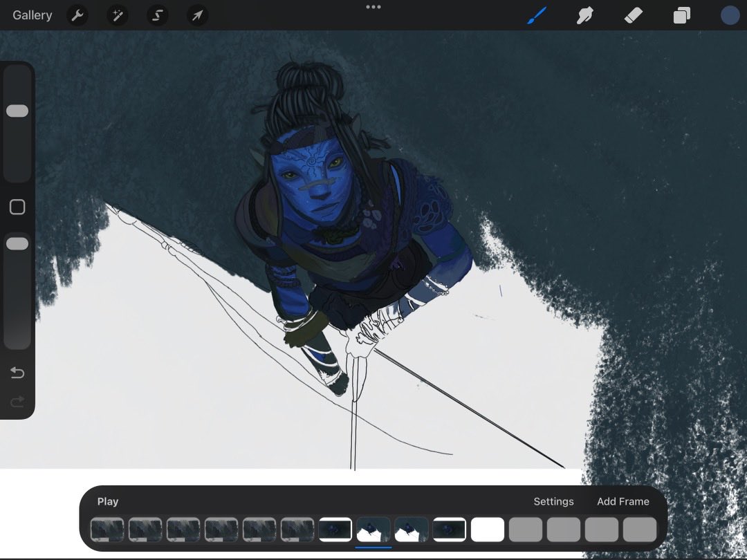Select the Selection tool S icon
Screen dimensions: 747x560
(157, 15)
